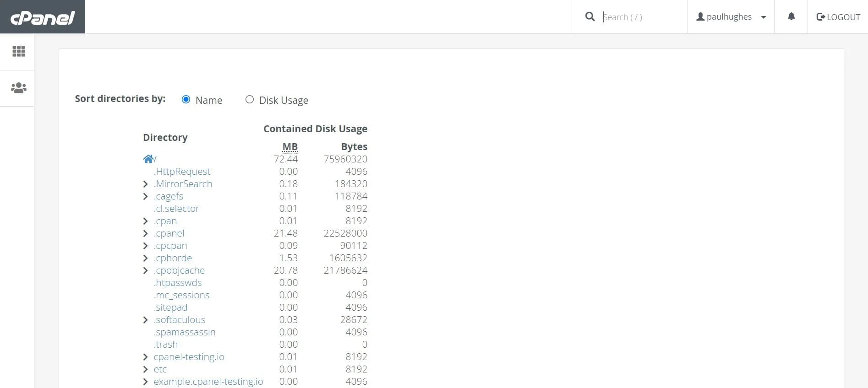
Task: Expand the .cpanel directory
Action: pyautogui.click(x=146, y=233)
